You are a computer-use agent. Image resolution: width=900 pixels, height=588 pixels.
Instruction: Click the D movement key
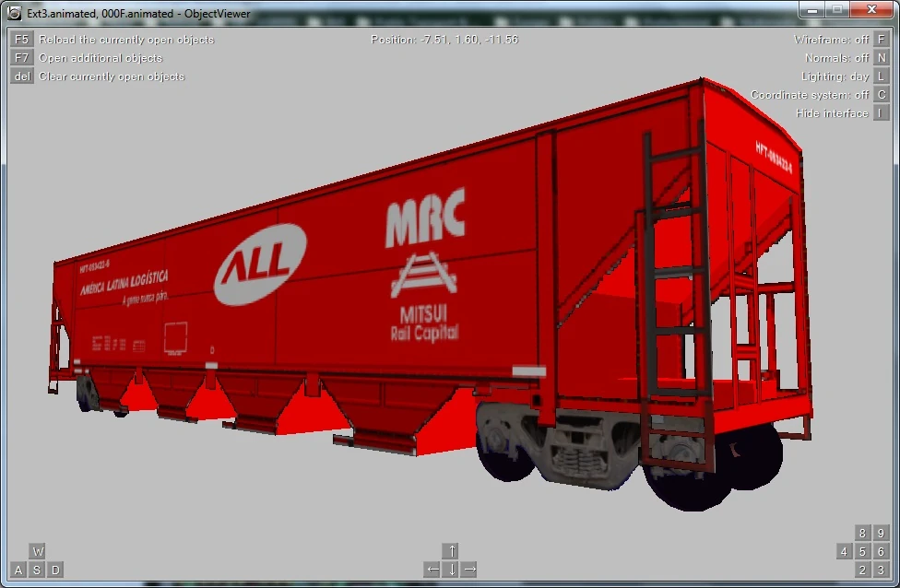pyautogui.click(x=55, y=570)
